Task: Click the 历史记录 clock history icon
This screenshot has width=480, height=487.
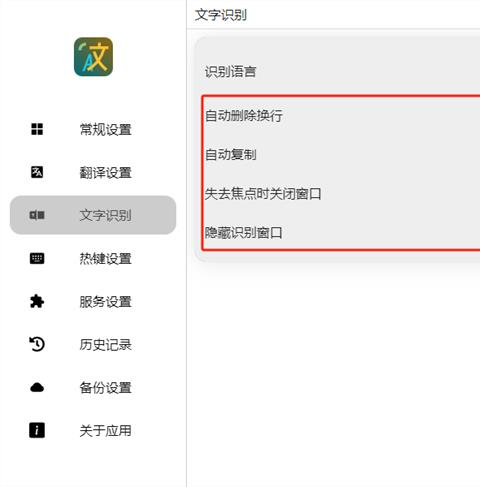Action: click(x=37, y=344)
